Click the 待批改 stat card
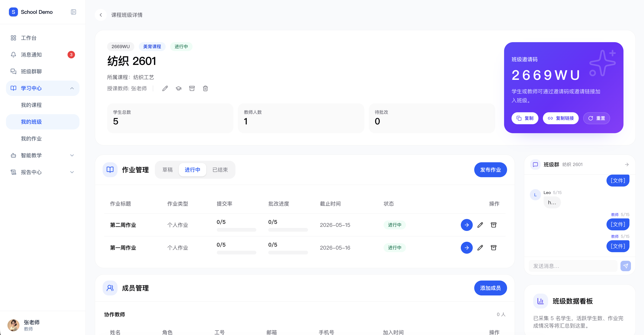 click(432, 118)
